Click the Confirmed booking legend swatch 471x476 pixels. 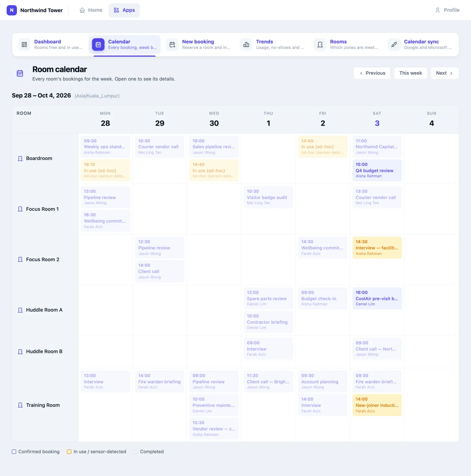[14, 452]
